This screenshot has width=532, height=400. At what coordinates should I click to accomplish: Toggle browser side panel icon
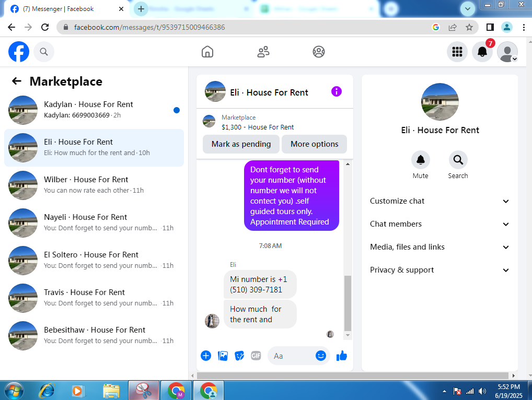pos(490,27)
